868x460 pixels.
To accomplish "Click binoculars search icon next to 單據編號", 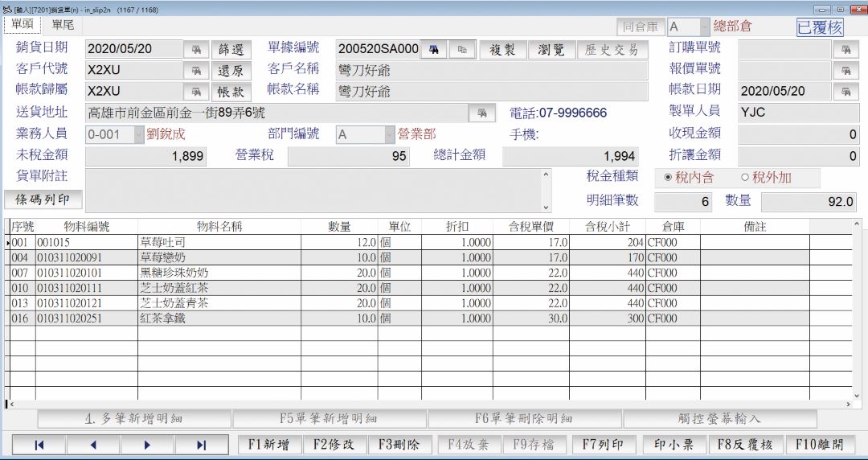I will [434, 49].
